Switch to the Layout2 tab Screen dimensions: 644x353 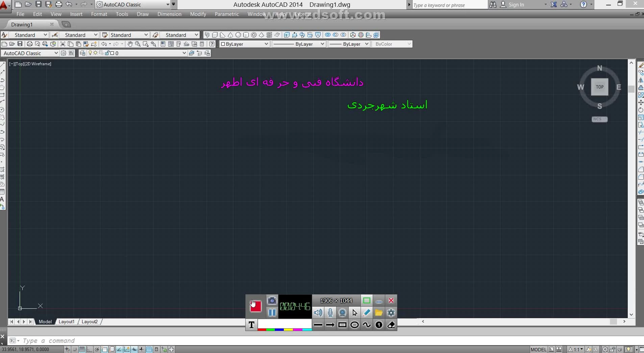[x=90, y=322]
